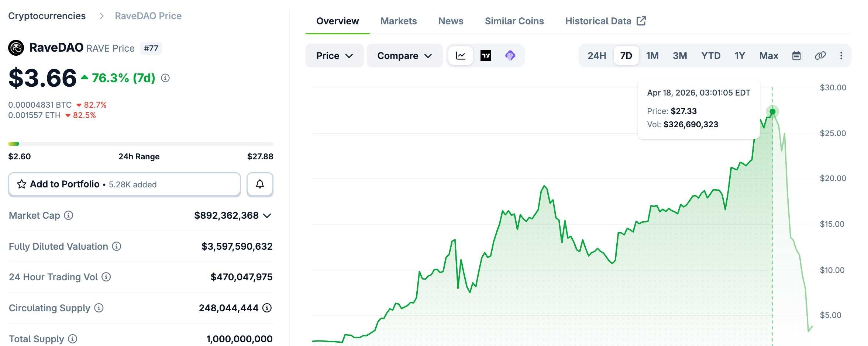This screenshot has width=868, height=346.
Task: Expand the Compare dropdown
Action: (x=404, y=56)
